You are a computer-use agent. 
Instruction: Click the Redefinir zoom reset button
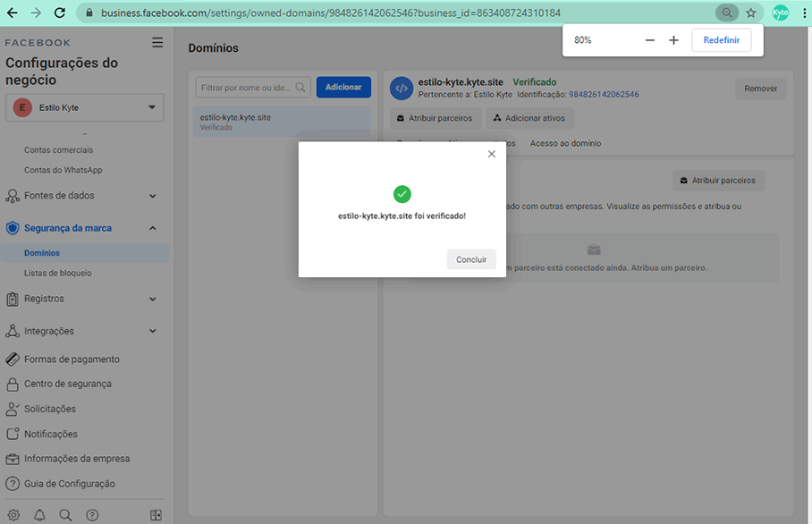pos(722,40)
